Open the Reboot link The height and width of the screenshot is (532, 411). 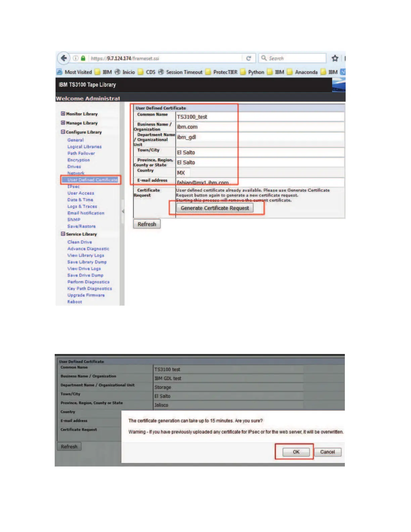coord(75,302)
